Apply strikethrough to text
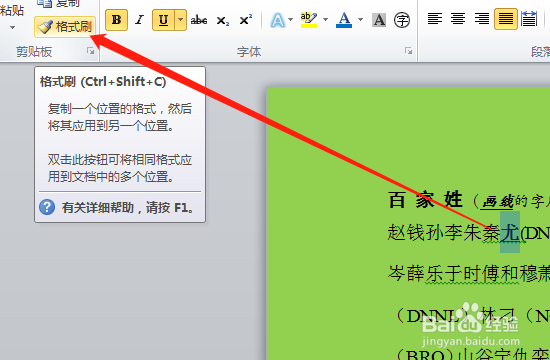 [x=199, y=20]
